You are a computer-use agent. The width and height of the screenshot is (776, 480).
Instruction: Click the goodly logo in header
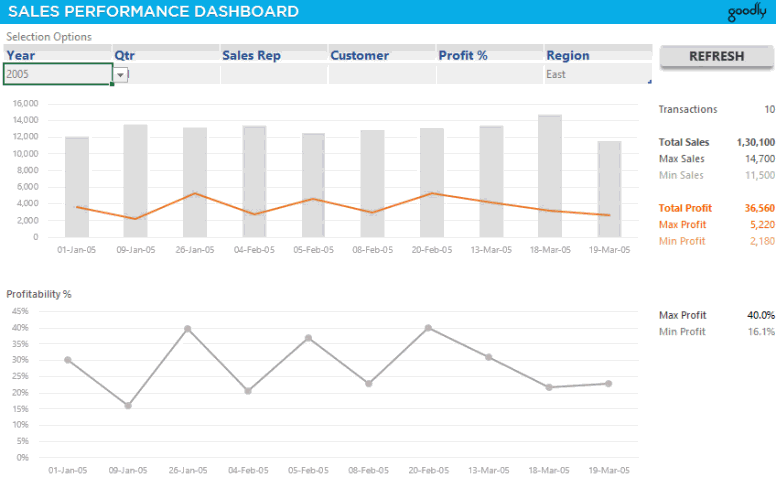(x=746, y=12)
